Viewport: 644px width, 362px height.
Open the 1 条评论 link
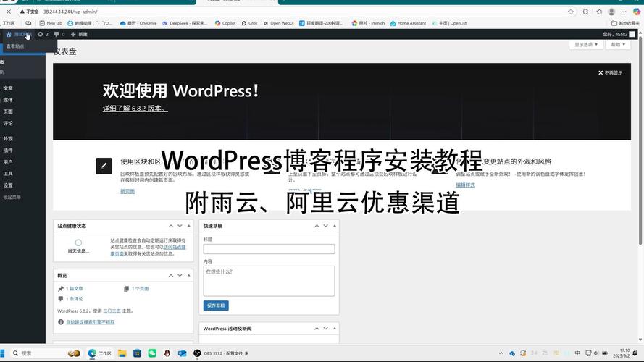click(75, 299)
